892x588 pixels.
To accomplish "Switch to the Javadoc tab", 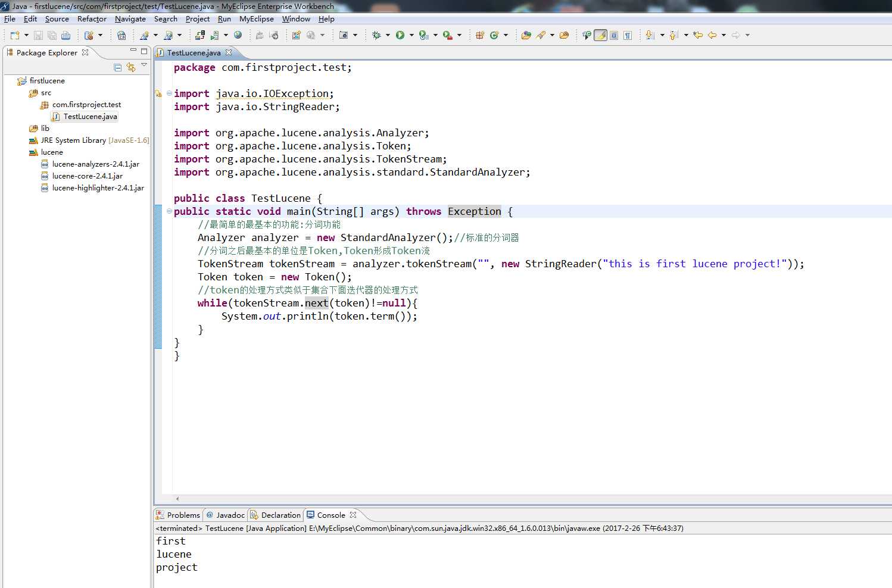I will pyautogui.click(x=226, y=515).
